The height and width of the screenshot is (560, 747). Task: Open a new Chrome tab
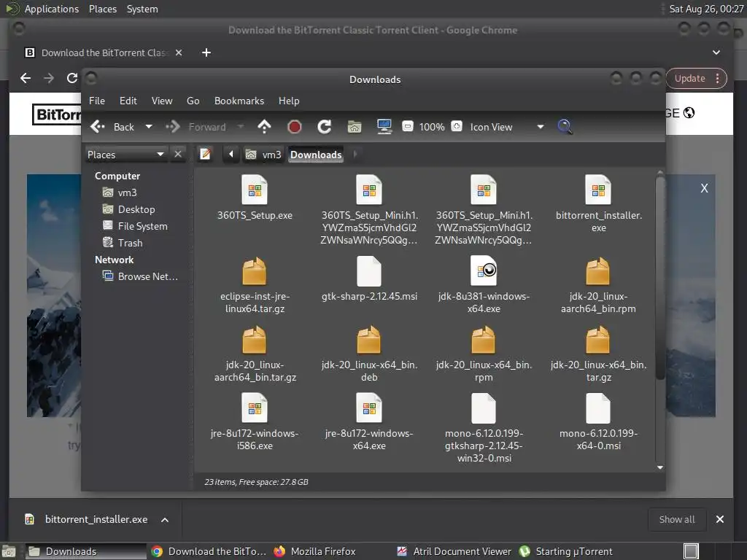tap(206, 52)
